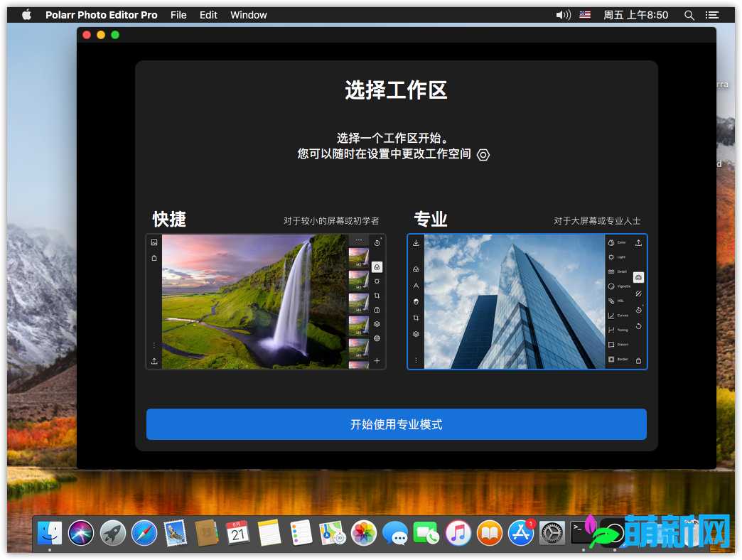Open the Window menu
This screenshot has width=742, height=560.
tap(248, 14)
